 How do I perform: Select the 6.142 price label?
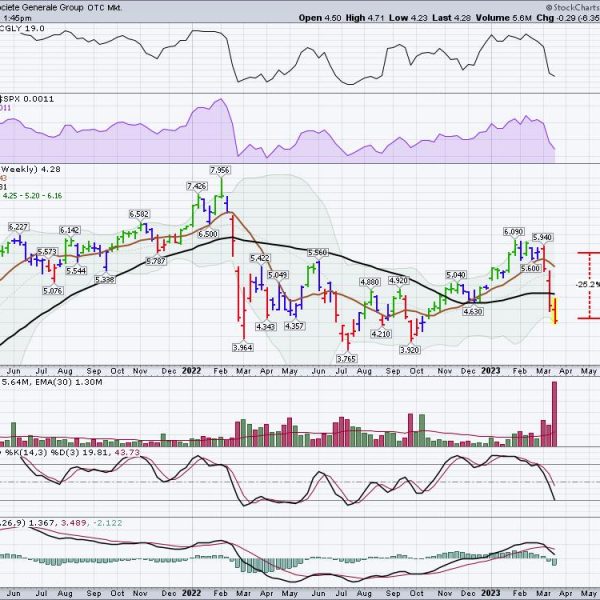pos(70,230)
